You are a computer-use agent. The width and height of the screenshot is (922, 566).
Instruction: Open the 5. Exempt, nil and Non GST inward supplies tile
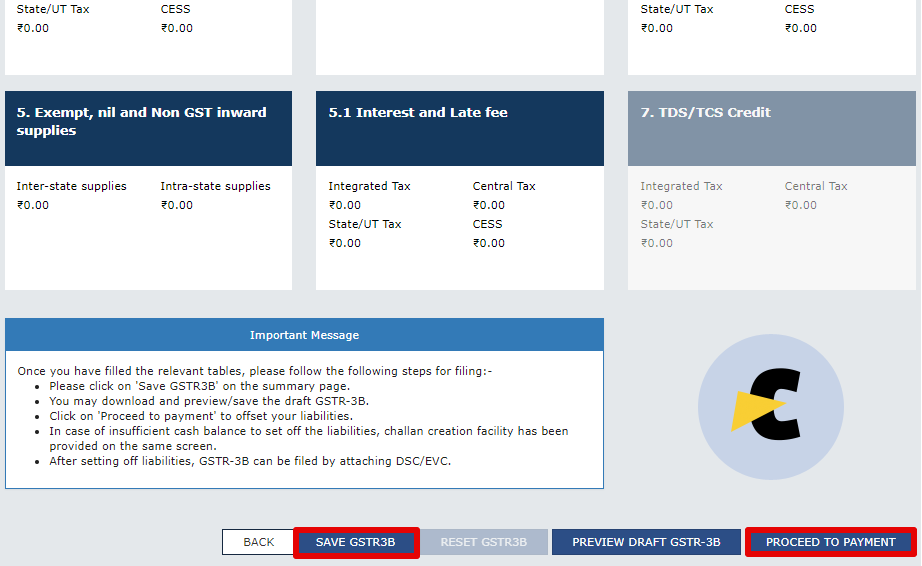point(148,128)
